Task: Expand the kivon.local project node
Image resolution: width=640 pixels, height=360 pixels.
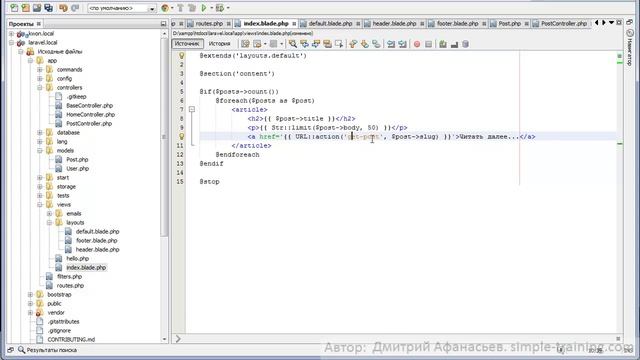Action: click(12, 34)
